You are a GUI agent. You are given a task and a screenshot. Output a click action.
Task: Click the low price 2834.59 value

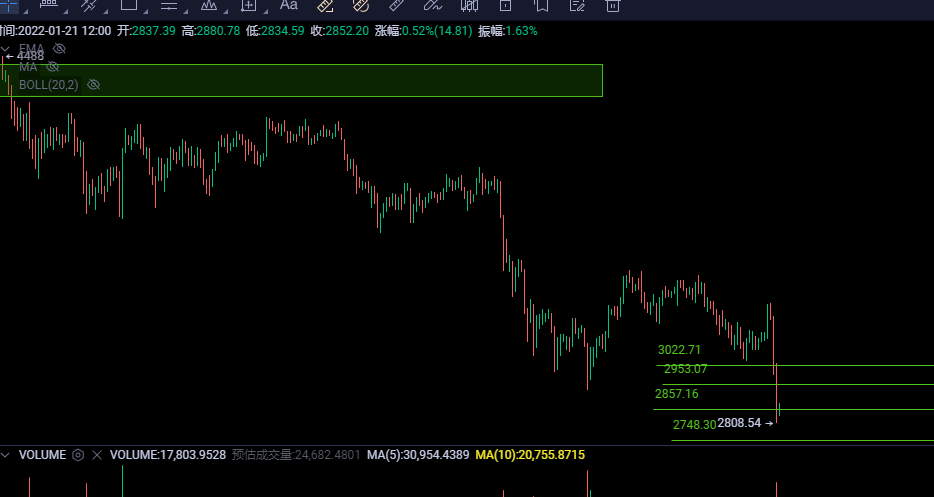tap(282, 31)
